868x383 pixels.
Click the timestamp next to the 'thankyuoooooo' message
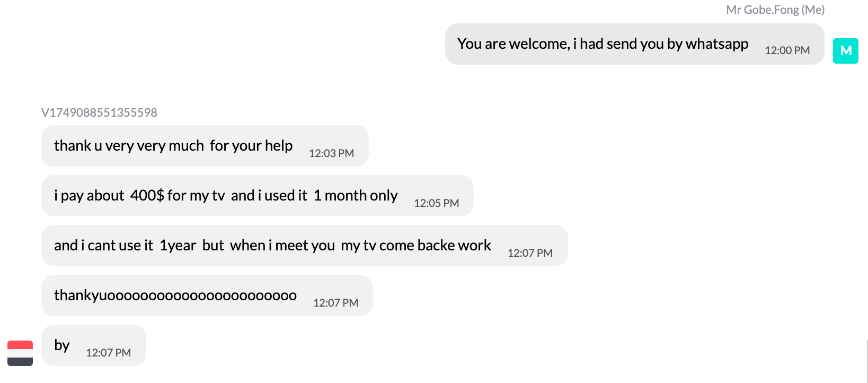pos(335,303)
